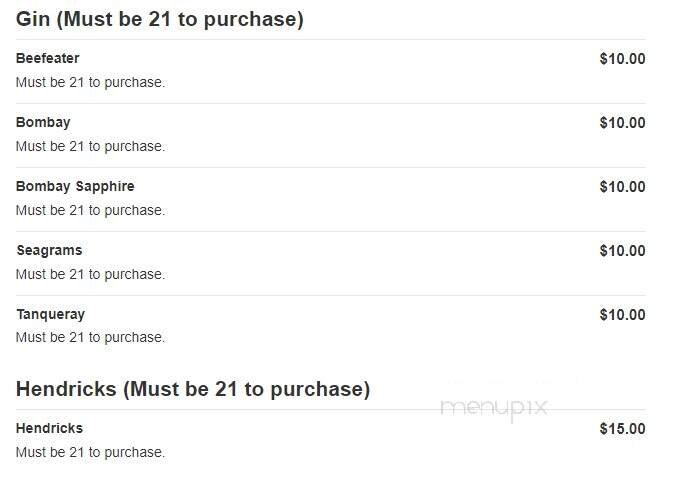The height and width of the screenshot is (490, 673).
Task: Select the Seagrams gin item name
Action: 49,250
